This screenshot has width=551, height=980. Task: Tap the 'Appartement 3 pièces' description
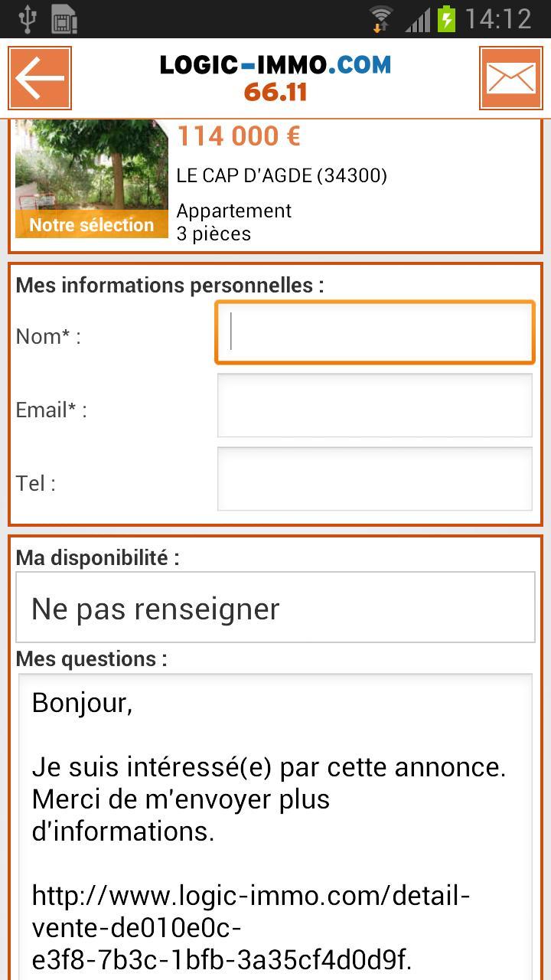233,222
